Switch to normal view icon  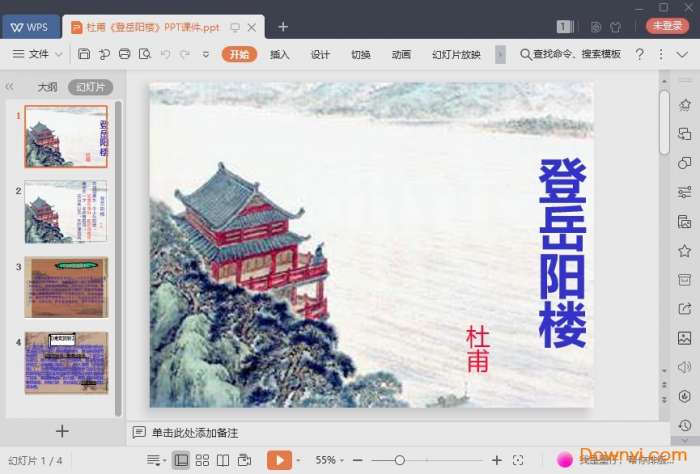pos(181,460)
